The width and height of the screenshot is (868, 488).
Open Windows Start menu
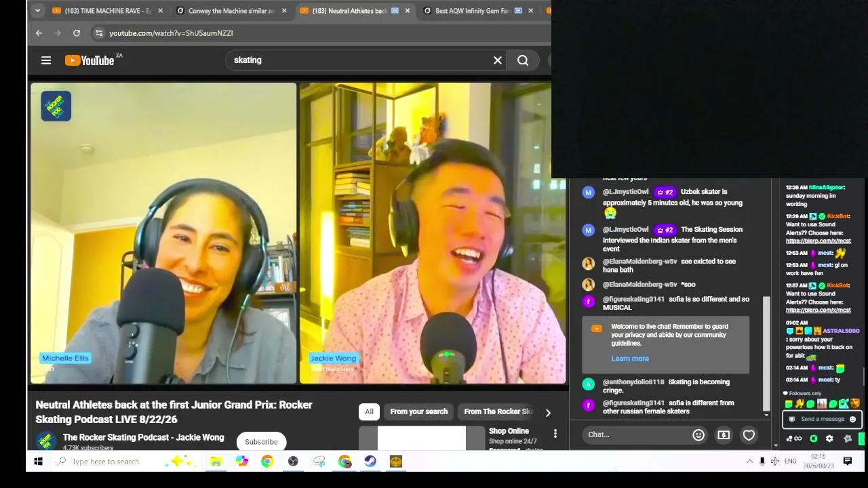click(38, 462)
